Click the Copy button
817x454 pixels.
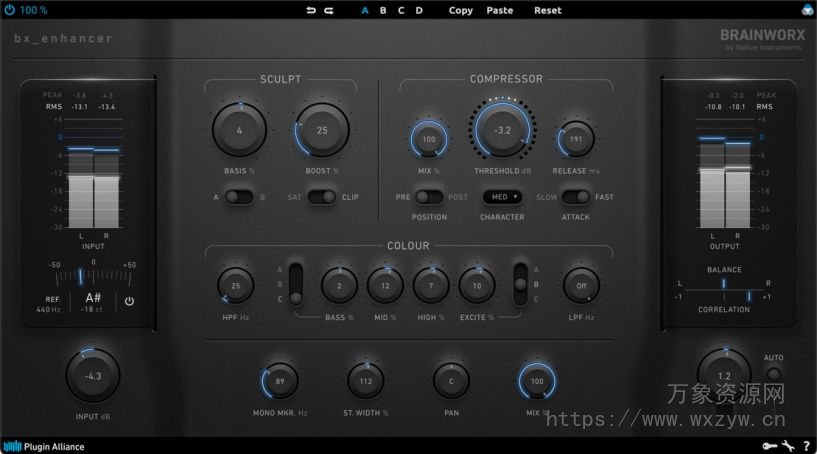461,10
